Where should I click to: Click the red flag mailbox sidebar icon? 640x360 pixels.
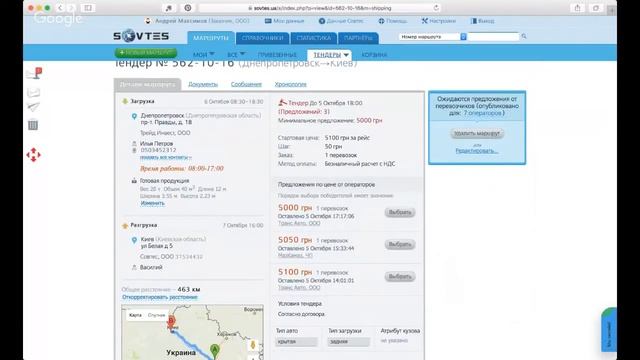[x=34, y=73]
